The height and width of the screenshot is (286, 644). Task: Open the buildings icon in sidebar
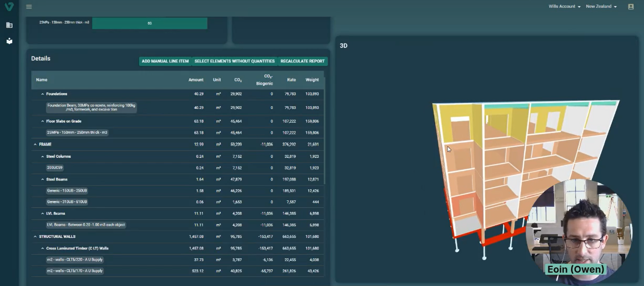coord(9,25)
